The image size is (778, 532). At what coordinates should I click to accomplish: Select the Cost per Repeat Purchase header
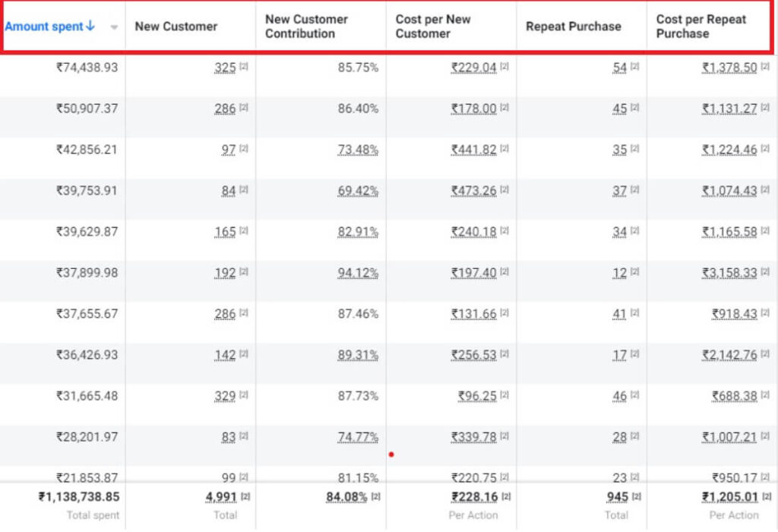pyautogui.click(x=701, y=26)
